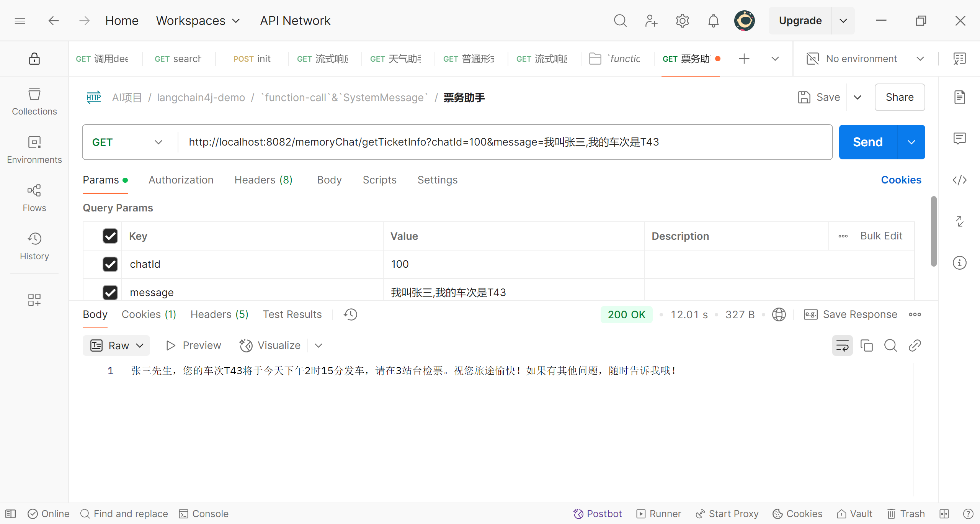Open the Collections sidebar panel
The image size is (980, 524).
pos(34,101)
